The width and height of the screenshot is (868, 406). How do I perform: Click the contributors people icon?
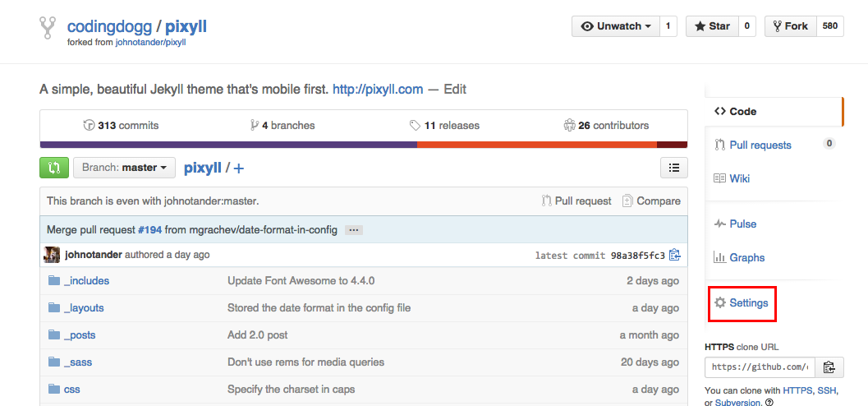(x=570, y=125)
